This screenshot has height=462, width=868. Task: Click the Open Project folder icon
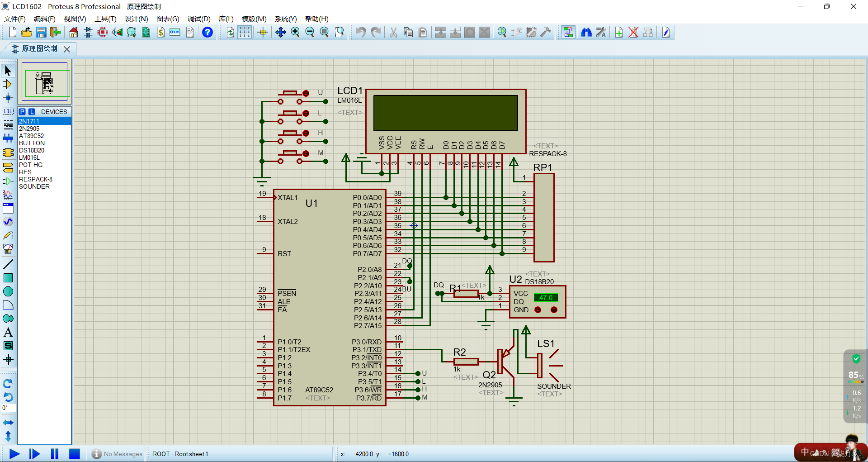[27, 32]
